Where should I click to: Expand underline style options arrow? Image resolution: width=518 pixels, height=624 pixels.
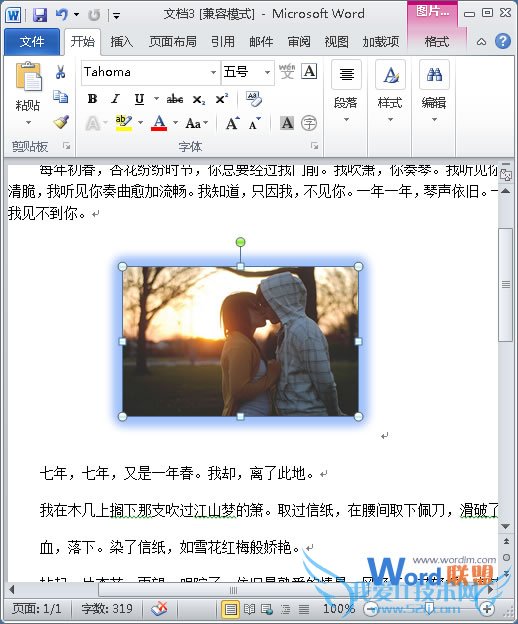coord(156,99)
